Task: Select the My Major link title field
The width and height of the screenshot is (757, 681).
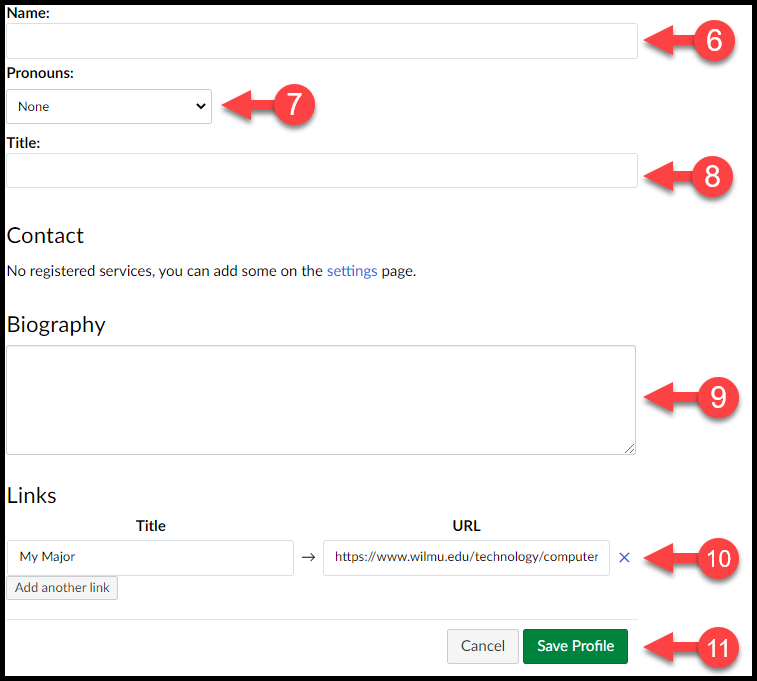Action: click(150, 557)
